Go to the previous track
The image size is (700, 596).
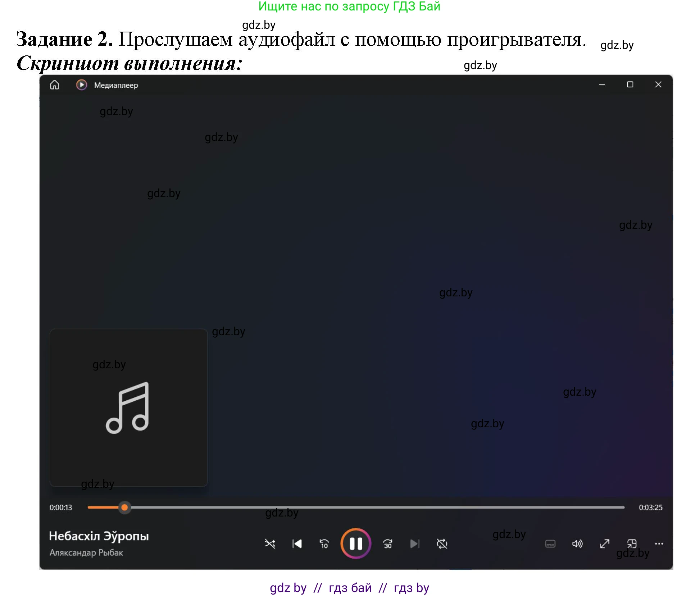coord(297,544)
